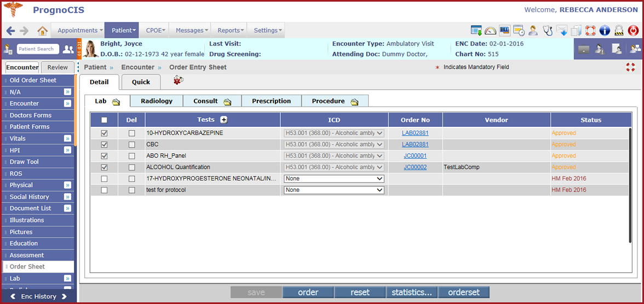Screen dimensions: 644x304
Task: Open the CPOE menu
Action: [x=156, y=31]
